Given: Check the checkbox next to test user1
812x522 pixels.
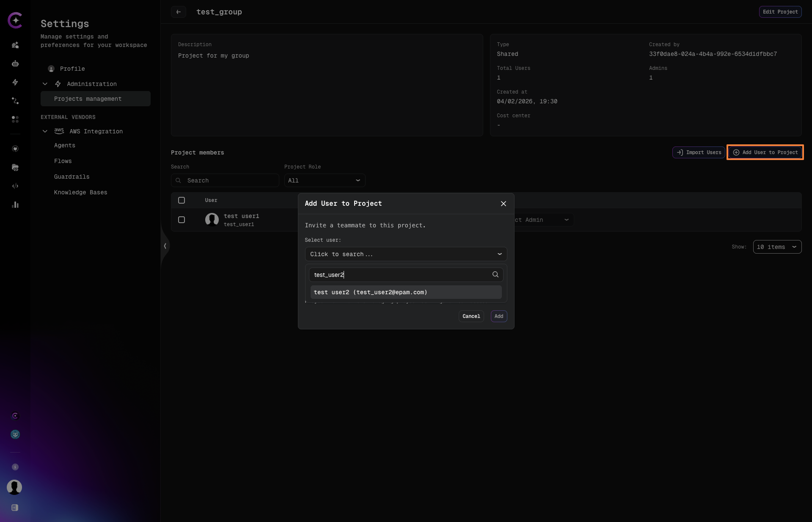Looking at the screenshot, I should click(182, 220).
